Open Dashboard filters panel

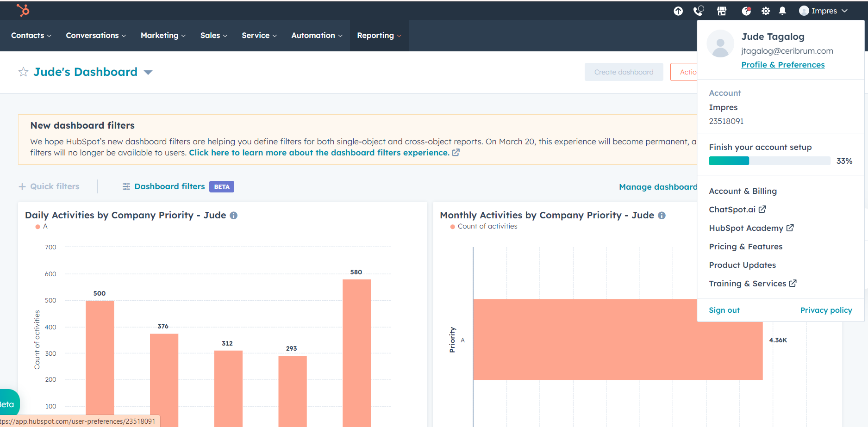[169, 186]
